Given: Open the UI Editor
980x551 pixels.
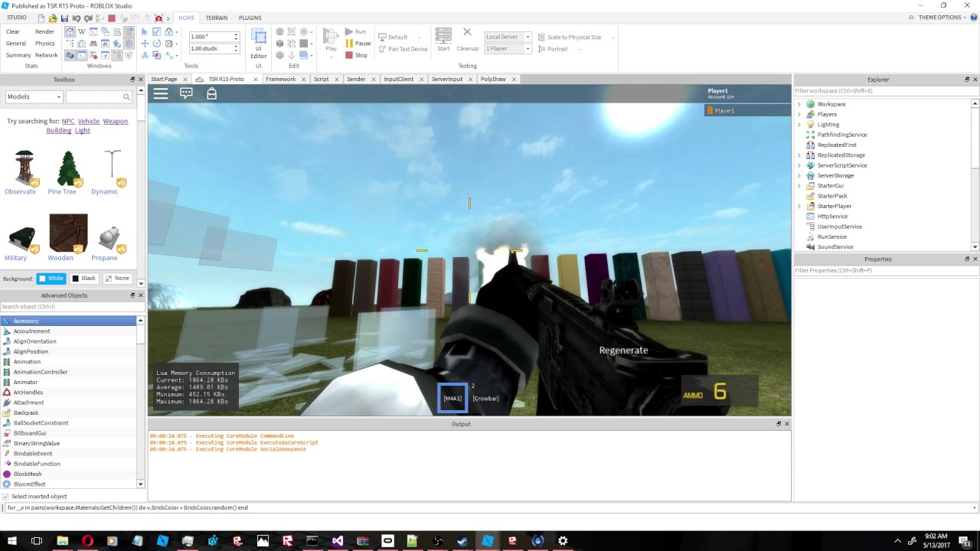Looking at the screenshot, I should point(259,44).
